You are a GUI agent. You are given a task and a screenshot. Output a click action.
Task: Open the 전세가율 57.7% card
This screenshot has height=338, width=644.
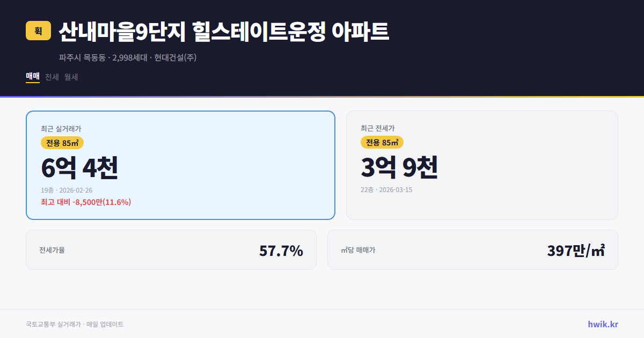171,249
